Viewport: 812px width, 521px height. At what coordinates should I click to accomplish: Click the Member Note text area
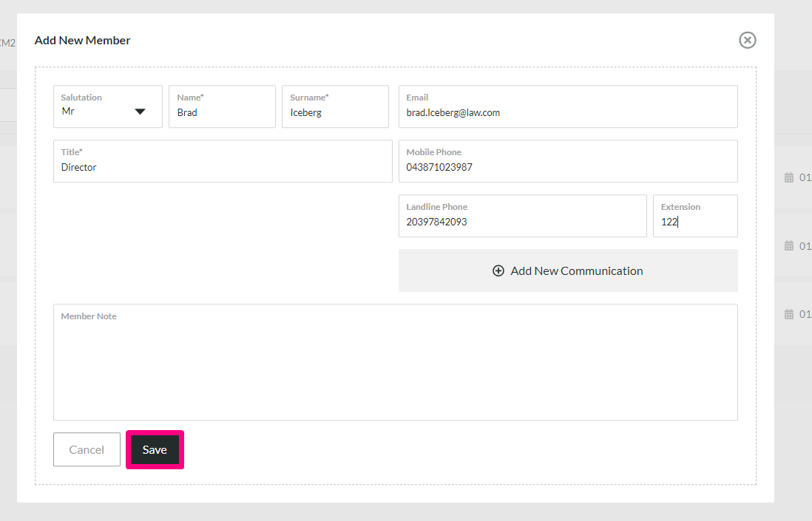(x=396, y=362)
